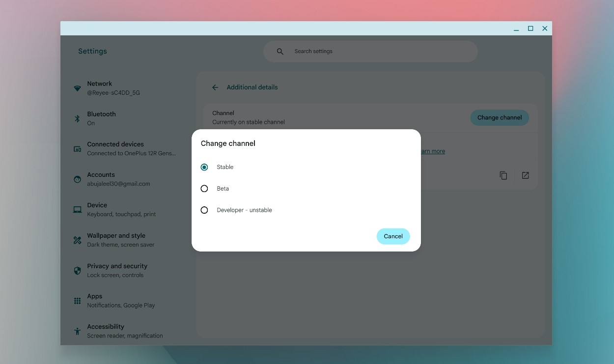The width and height of the screenshot is (614, 364).
Task: Open Wallpaper and style section
Action: (x=127, y=240)
